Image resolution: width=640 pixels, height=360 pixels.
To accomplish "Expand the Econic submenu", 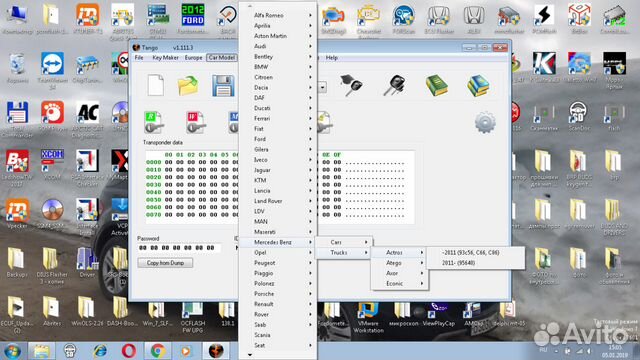I will (x=399, y=283).
